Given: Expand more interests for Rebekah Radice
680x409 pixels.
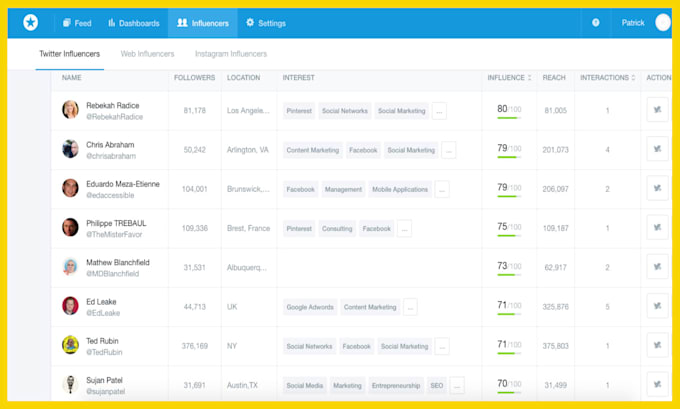Looking at the screenshot, I should 439,111.
